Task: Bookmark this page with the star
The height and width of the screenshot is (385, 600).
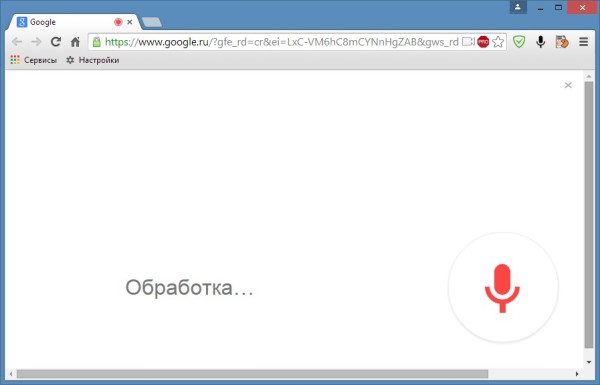Action: pos(498,42)
